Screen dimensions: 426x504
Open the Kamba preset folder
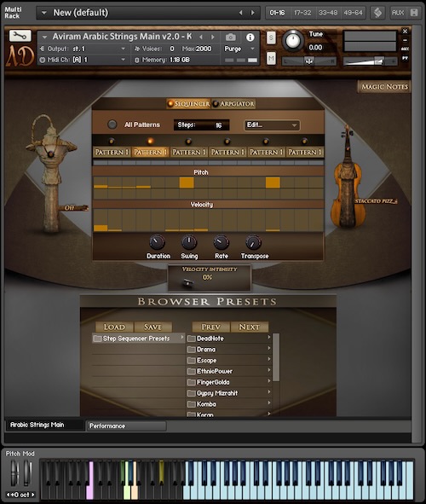(x=229, y=404)
